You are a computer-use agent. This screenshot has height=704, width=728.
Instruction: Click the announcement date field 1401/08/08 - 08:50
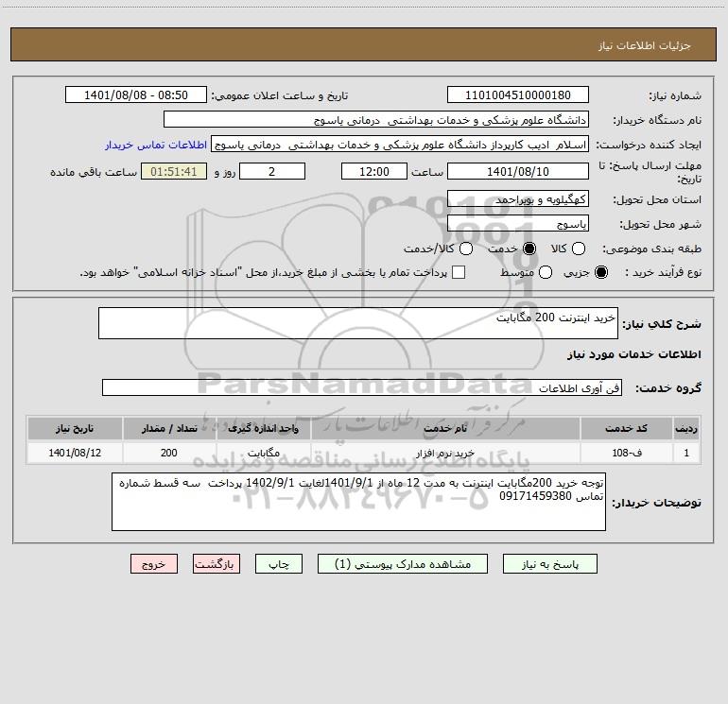pos(136,94)
